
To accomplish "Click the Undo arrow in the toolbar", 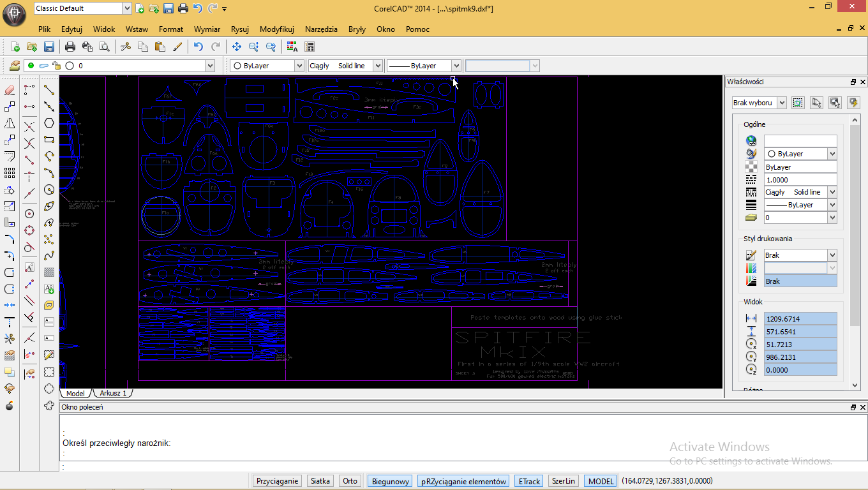I will (x=198, y=47).
